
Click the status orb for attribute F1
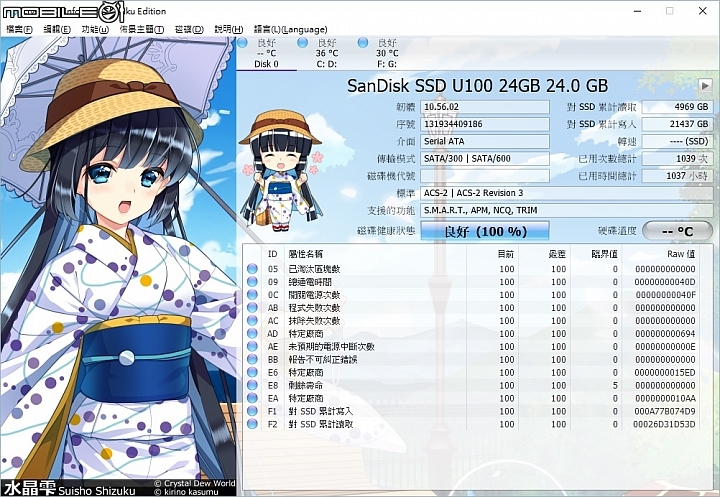(x=252, y=411)
